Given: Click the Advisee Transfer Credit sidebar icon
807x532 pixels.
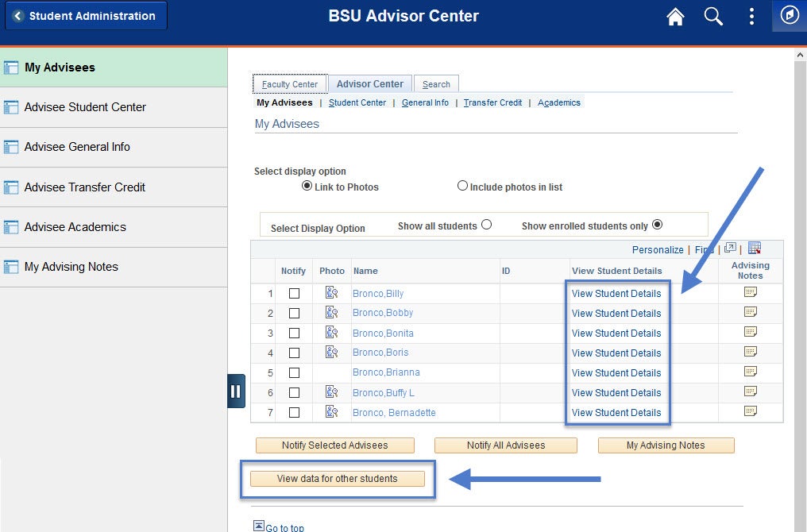Looking at the screenshot, I should [11, 187].
